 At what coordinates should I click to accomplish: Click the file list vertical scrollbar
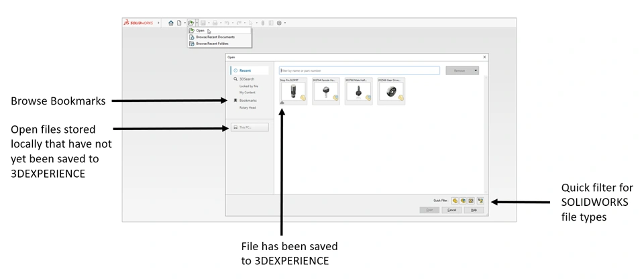pyautogui.click(x=486, y=134)
